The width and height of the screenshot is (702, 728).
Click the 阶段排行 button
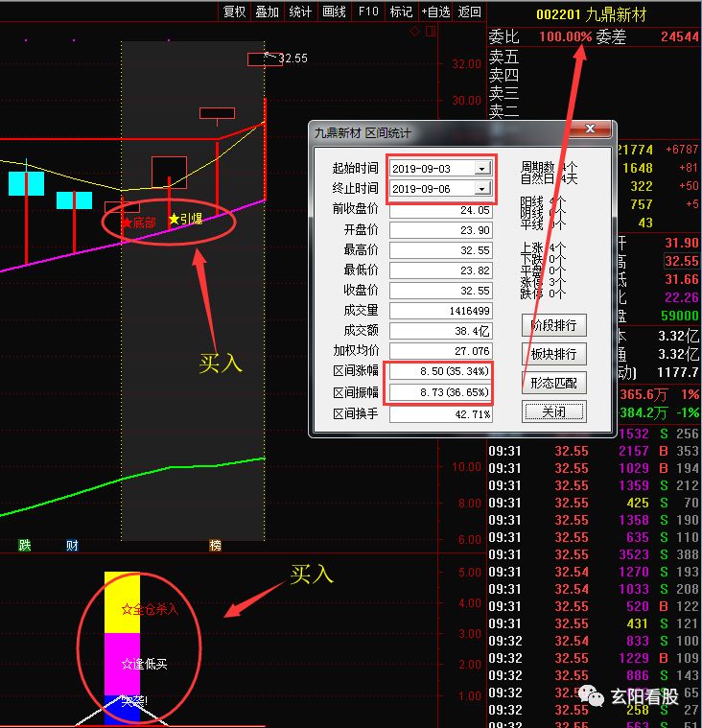pyautogui.click(x=554, y=325)
